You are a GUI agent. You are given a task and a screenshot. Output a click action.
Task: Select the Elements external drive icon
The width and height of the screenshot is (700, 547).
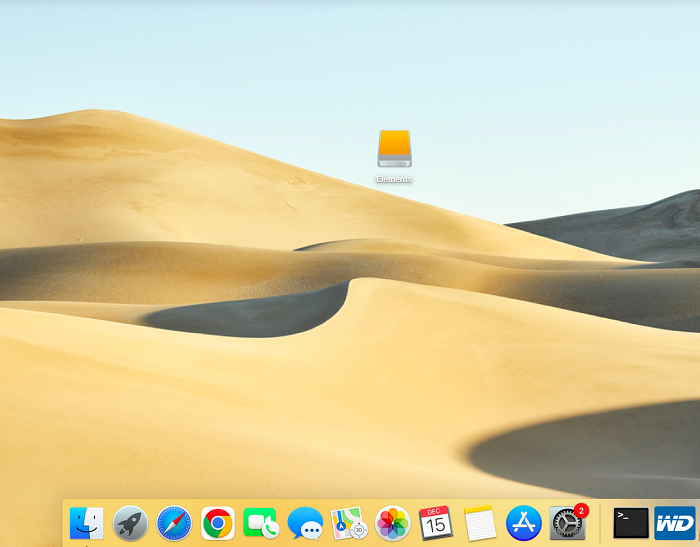click(394, 149)
